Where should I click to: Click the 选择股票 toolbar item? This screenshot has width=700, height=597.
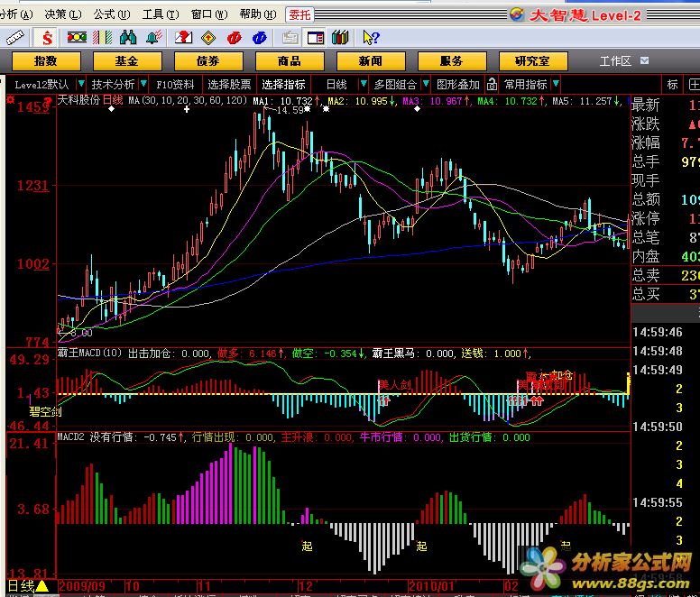[229, 85]
